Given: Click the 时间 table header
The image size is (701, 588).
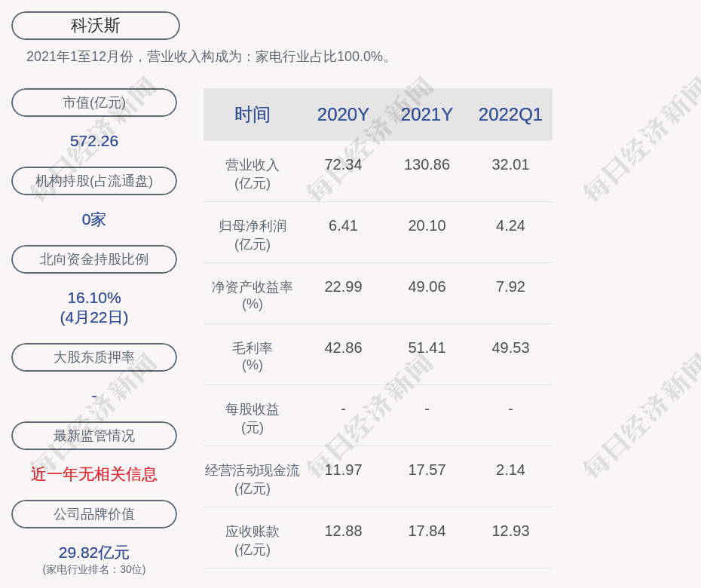Looking at the screenshot, I should click(x=253, y=115).
